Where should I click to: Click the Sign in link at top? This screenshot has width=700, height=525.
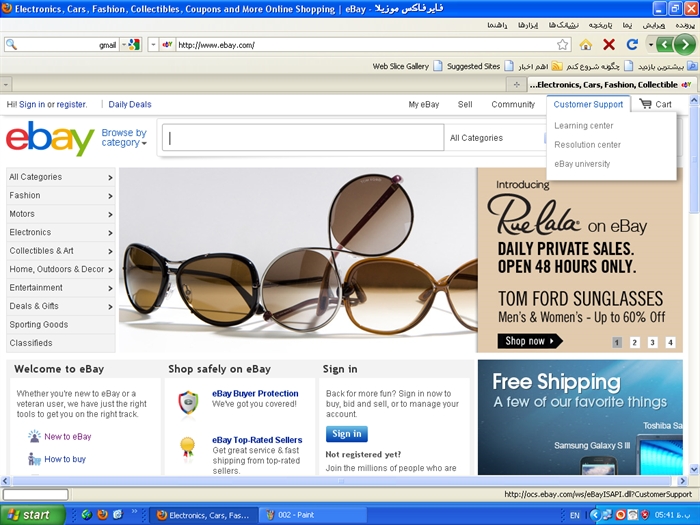pos(32,104)
